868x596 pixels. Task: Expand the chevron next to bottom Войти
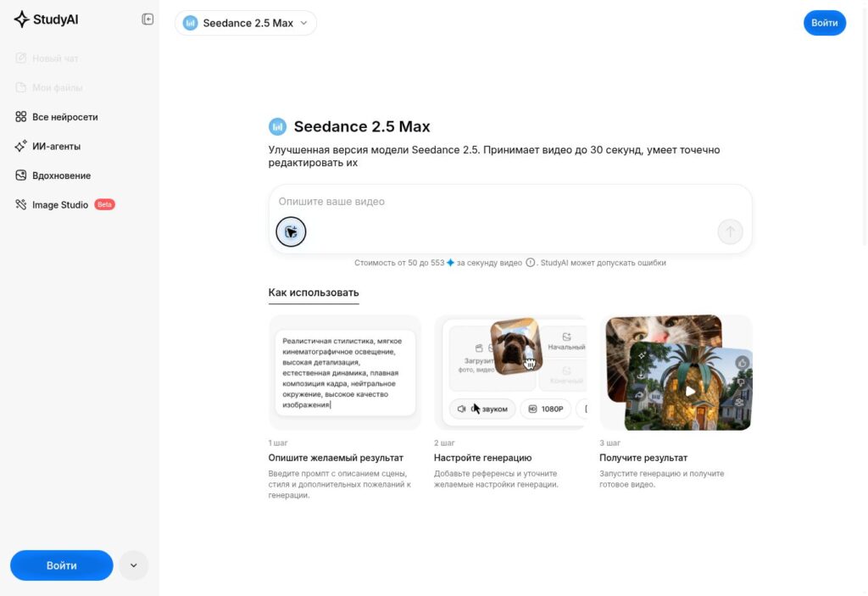[x=133, y=565]
